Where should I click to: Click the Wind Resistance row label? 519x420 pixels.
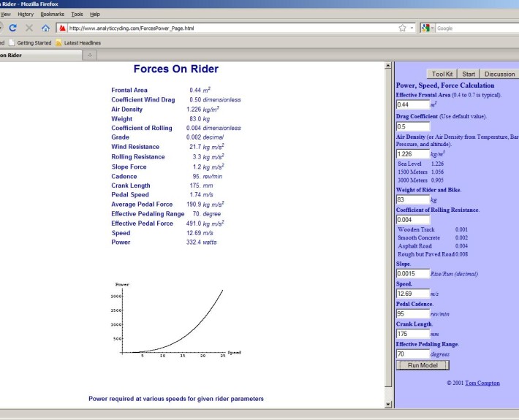[x=135, y=147]
